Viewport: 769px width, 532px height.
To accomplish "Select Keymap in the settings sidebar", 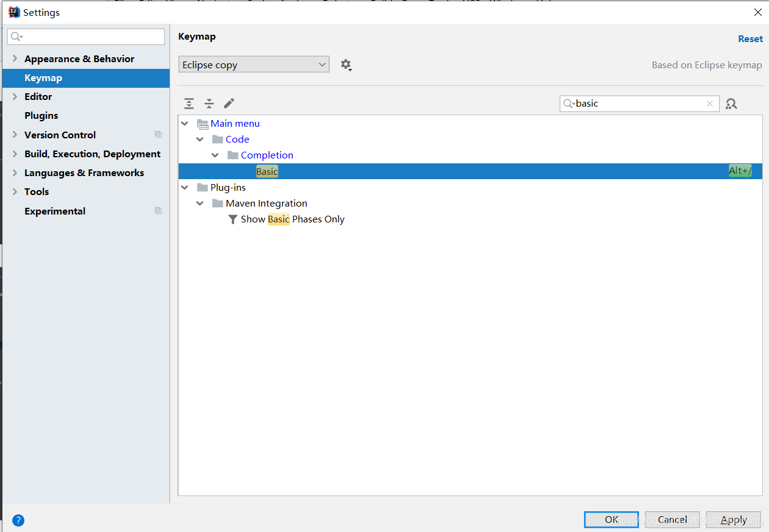I will (86, 78).
